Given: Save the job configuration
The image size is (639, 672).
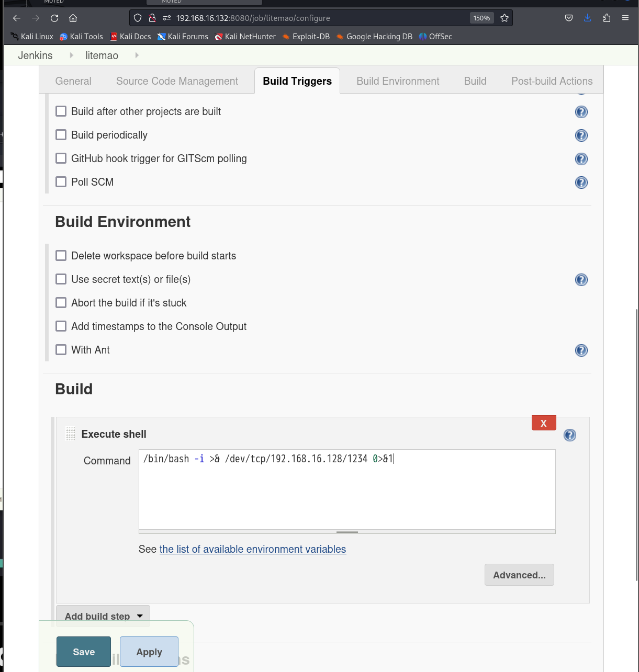Looking at the screenshot, I should coord(84,652).
